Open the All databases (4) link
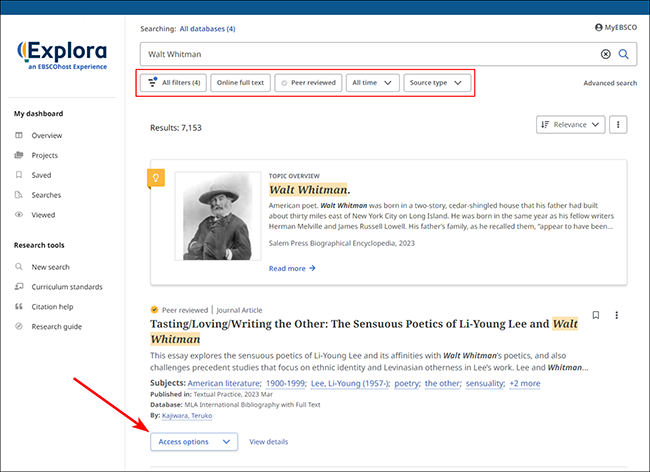 tap(207, 29)
